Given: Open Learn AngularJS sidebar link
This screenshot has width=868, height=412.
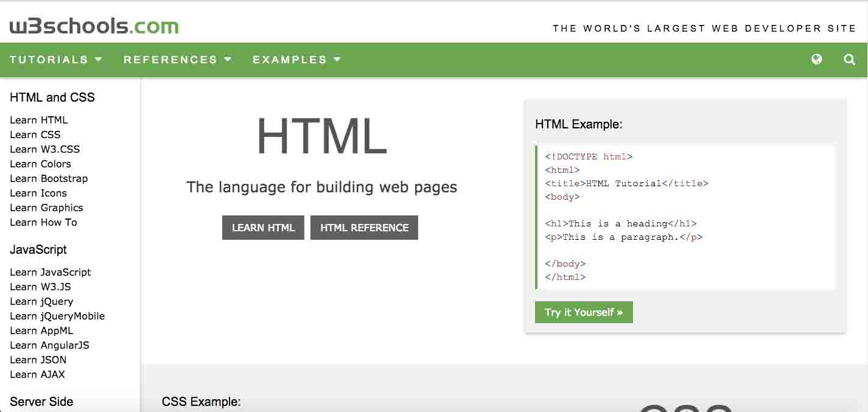Looking at the screenshot, I should [49, 345].
